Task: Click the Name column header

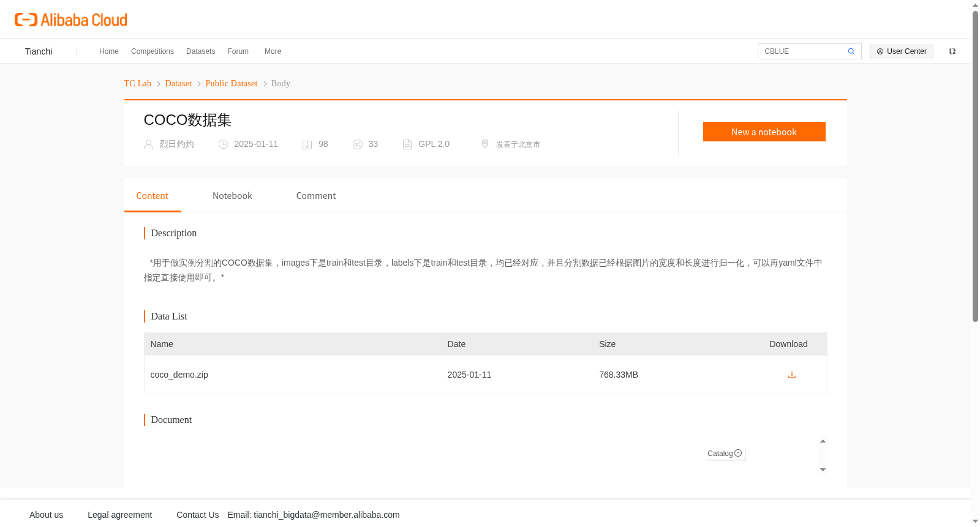Action: (x=162, y=344)
